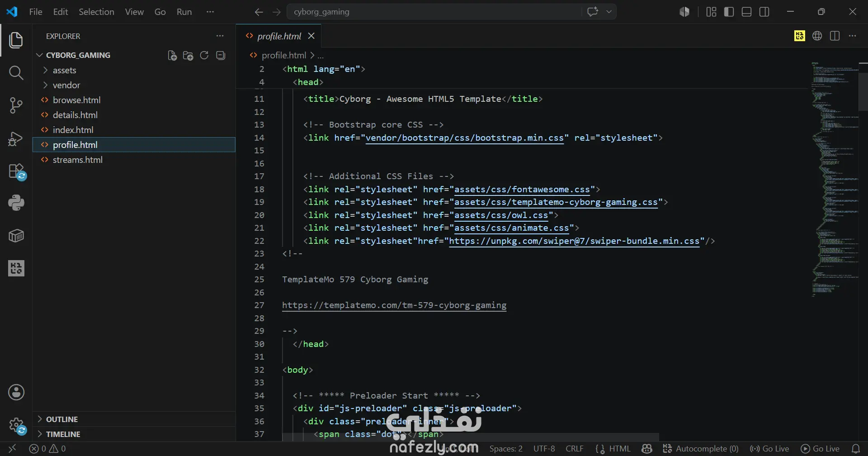
Task: Open the Search view
Action: pyautogui.click(x=16, y=73)
